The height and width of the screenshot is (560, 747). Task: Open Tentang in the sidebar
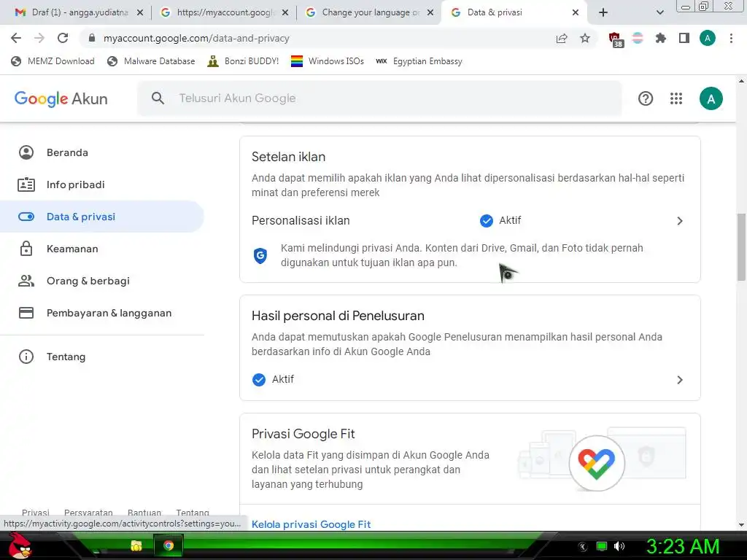click(x=102, y=357)
